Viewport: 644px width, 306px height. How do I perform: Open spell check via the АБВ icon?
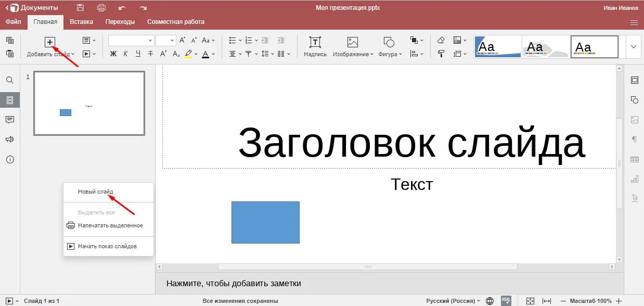click(x=506, y=300)
